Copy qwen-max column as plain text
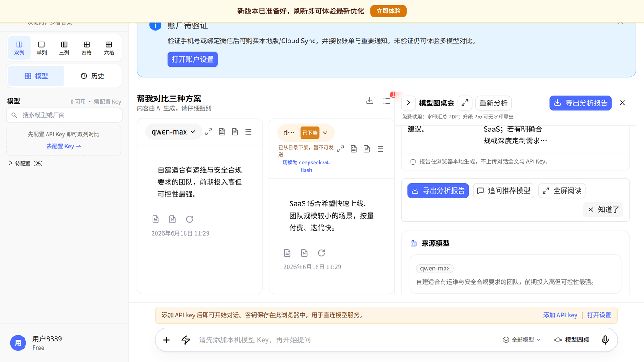Image resolution: width=644 pixels, height=362 pixels. tap(222, 132)
